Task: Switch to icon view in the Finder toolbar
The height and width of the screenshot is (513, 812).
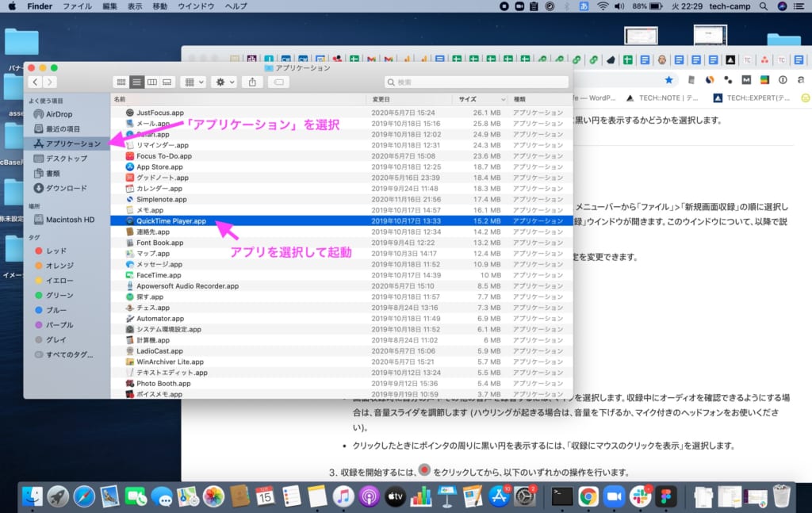Action: click(x=122, y=82)
